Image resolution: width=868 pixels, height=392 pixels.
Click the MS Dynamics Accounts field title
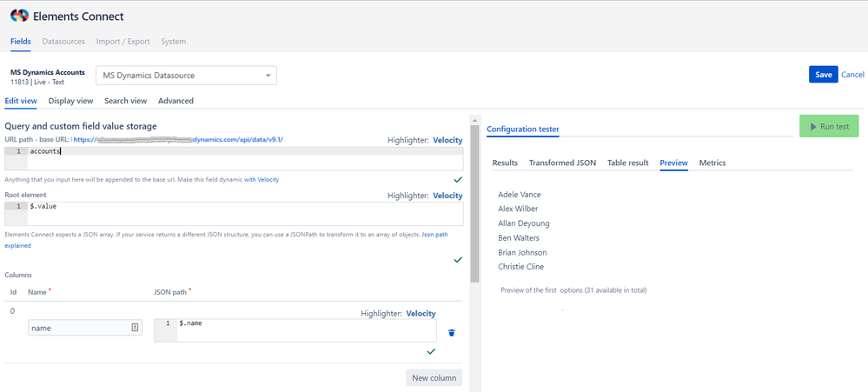point(48,72)
